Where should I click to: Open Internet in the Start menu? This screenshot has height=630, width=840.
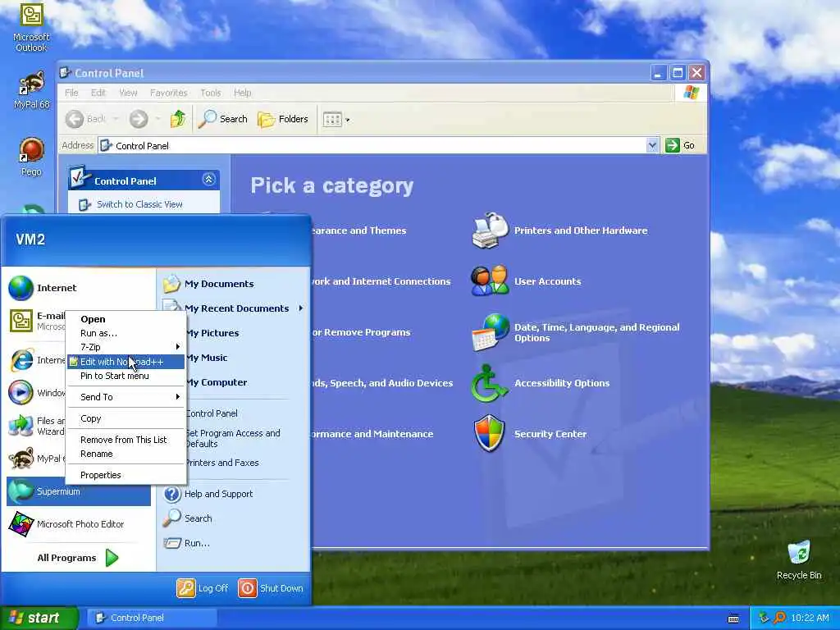pyautogui.click(x=79, y=288)
